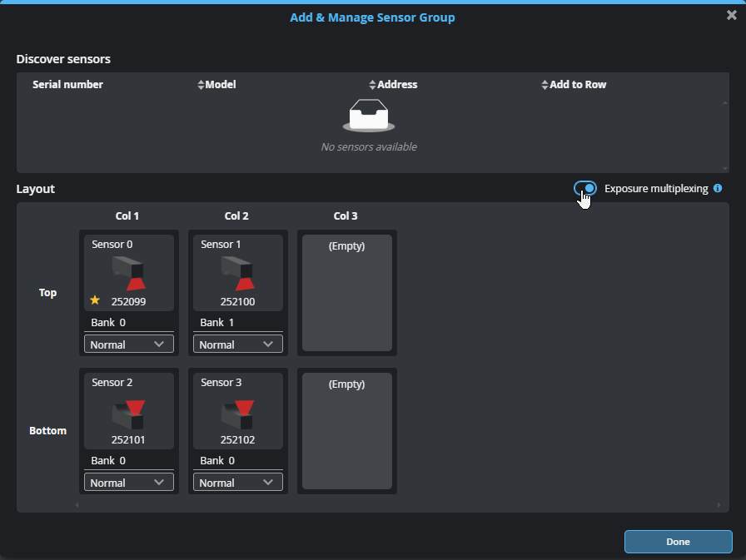Screen dimensions: 746x560
Task: Click the Sensor 1 device icon
Action: (x=237, y=273)
